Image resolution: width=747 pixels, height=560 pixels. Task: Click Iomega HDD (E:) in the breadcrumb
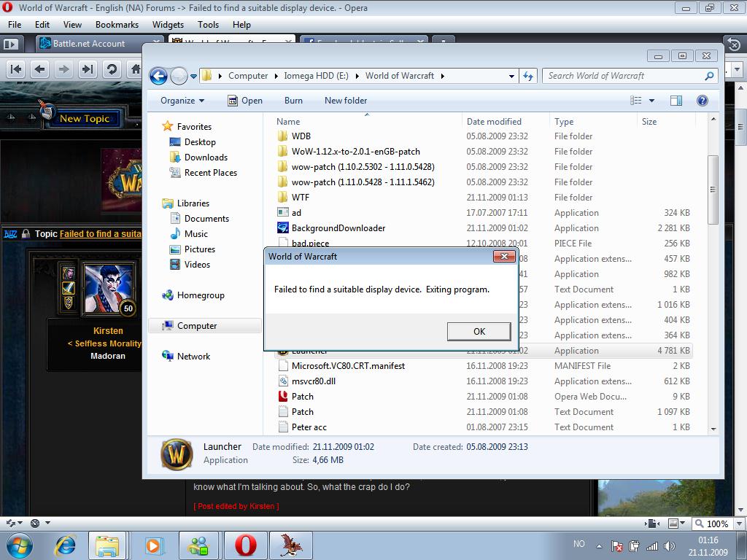click(316, 76)
